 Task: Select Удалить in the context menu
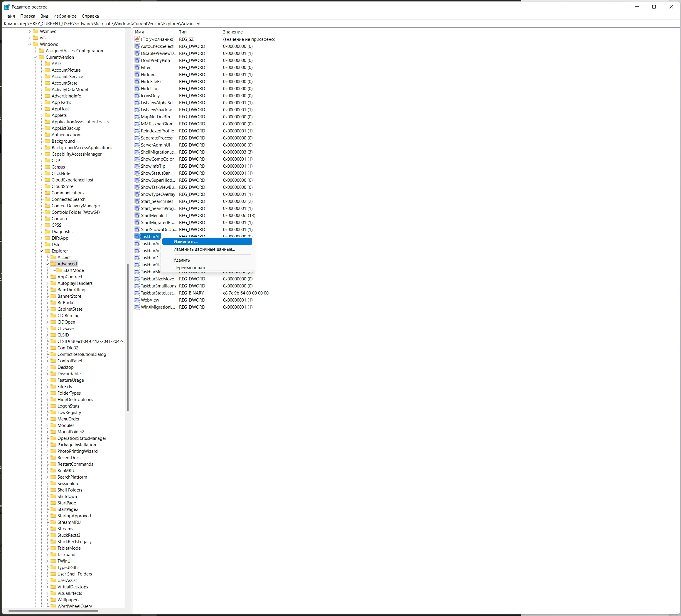coord(182,260)
